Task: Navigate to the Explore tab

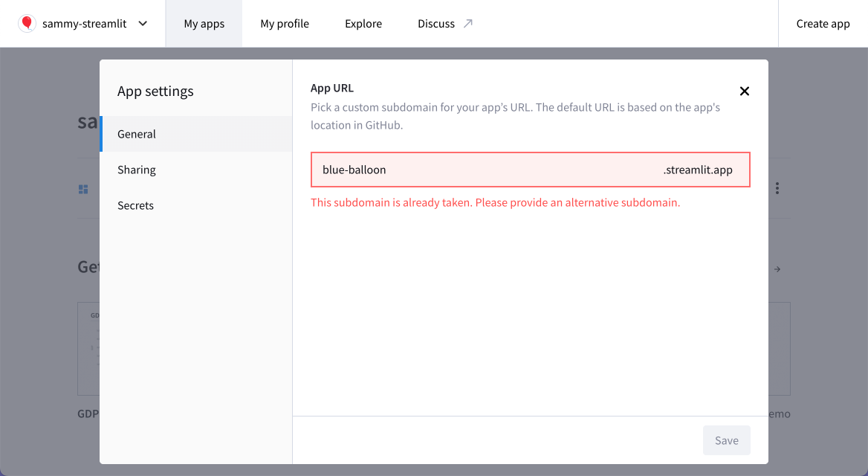Action: coord(363,23)
